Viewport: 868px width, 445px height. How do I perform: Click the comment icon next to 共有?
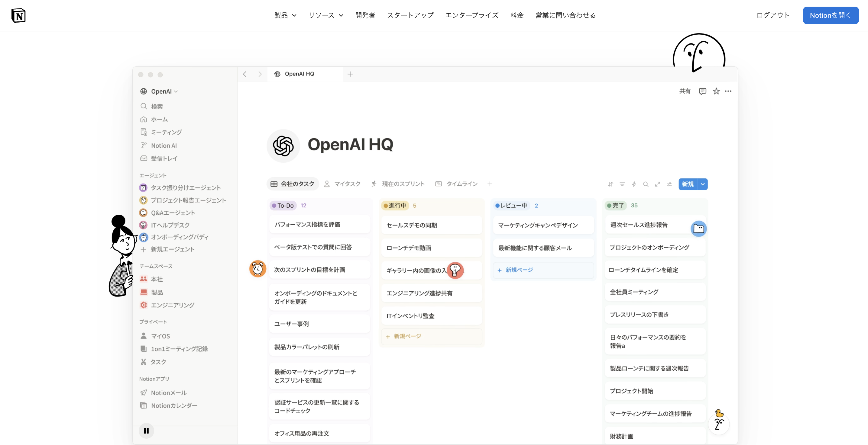pyautogui.click(x=703, y=91)
